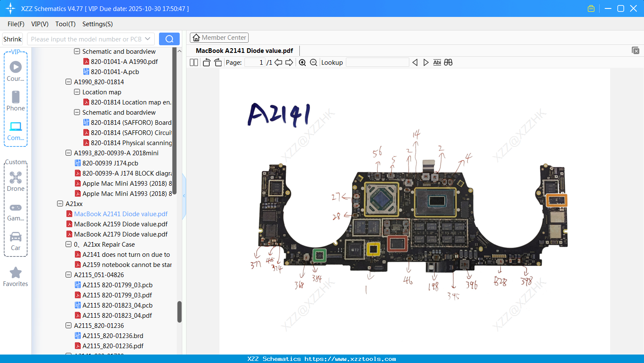The image size is (644, 363).
Task: Open the File(F) menu
Action: click(16, 24)
